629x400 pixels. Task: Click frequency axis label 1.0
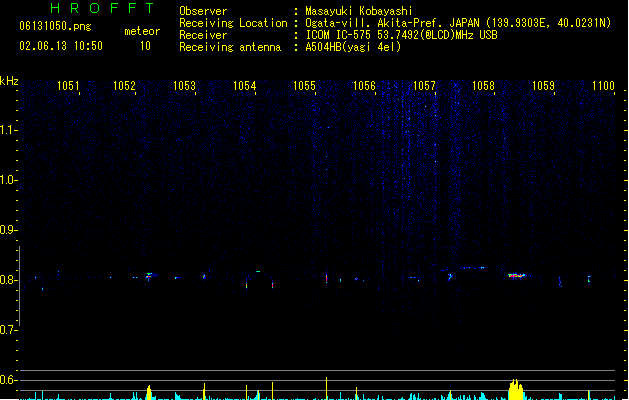point(8,180)
